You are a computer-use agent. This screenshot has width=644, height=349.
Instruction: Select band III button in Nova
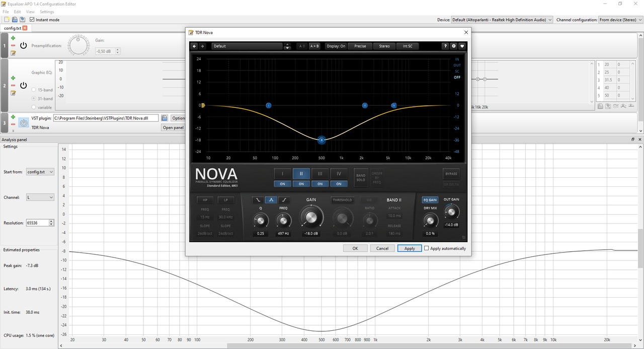(320, 174)
